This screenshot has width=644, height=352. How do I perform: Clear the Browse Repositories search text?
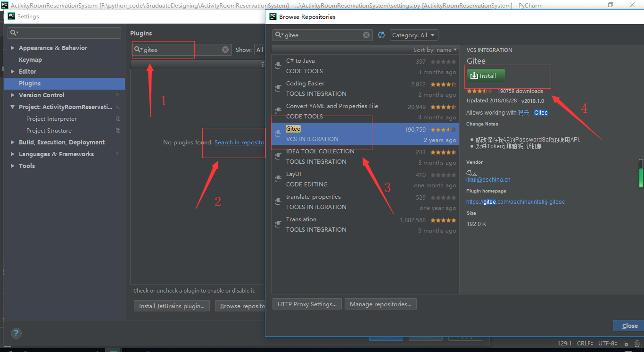366,35
